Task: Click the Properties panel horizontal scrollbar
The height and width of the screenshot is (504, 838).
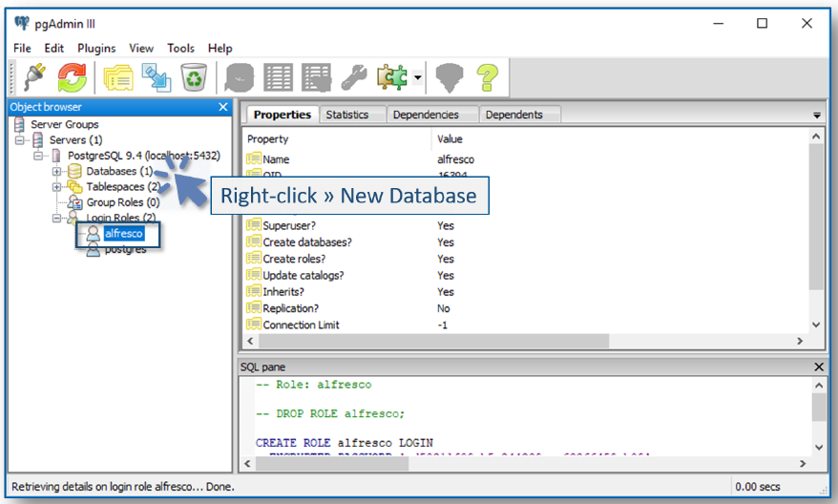Action: point(429,341)
